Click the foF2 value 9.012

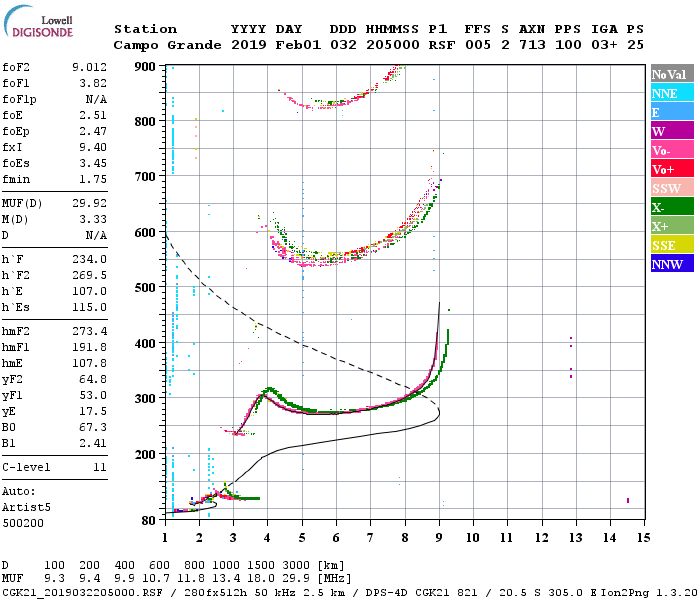[89, 67]
